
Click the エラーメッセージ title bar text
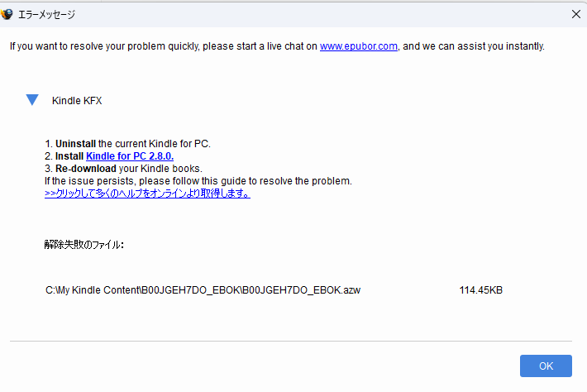click(x=48, y=14)
